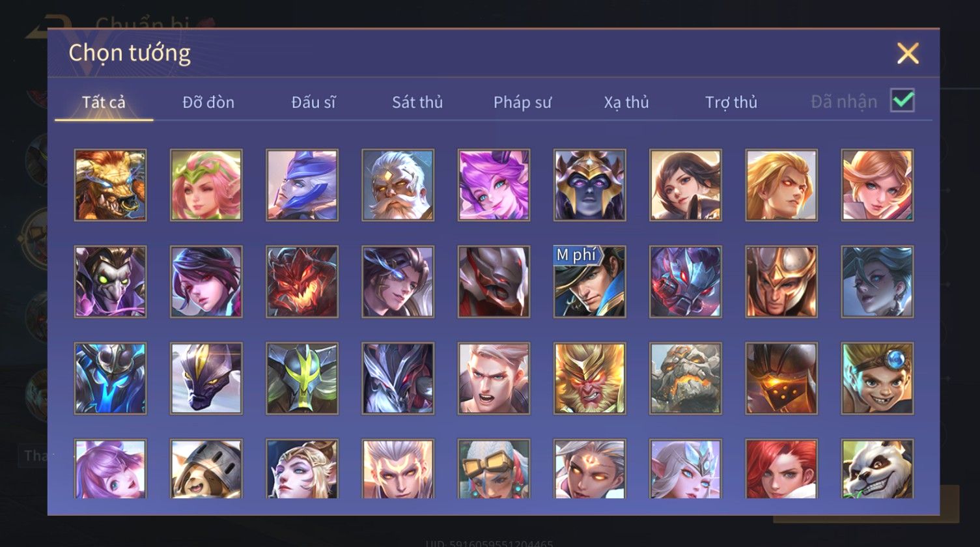Select the panda hero portrait
The image size is (980, 547).
click(x=877, y=469)
